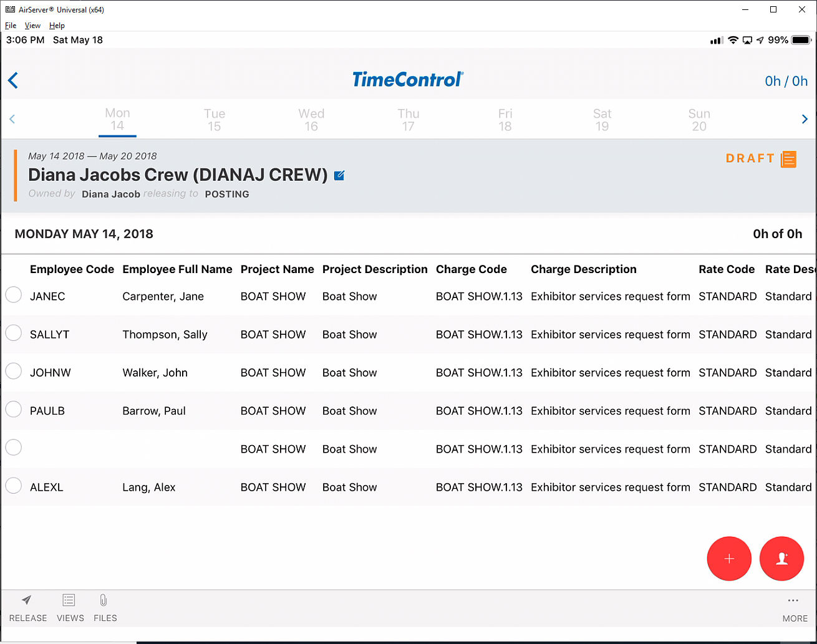Tap the Charge Code column header
817x644 pixels.
471,269
